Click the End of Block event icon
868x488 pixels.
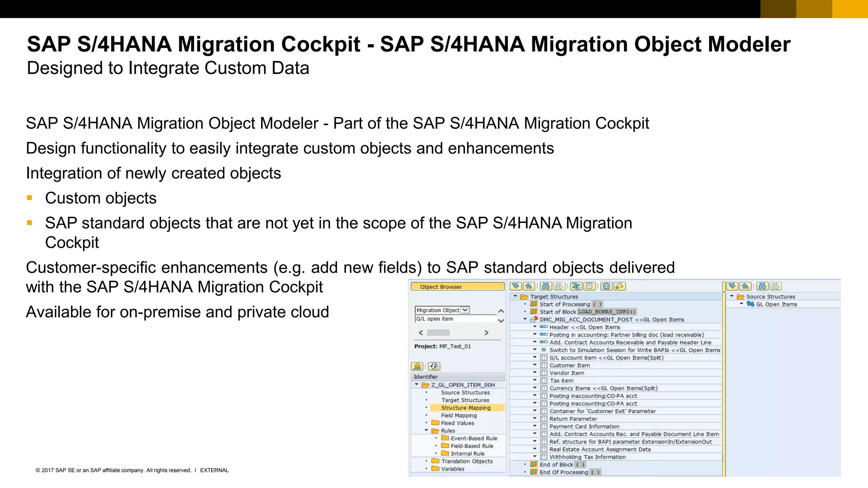point(534,465)
